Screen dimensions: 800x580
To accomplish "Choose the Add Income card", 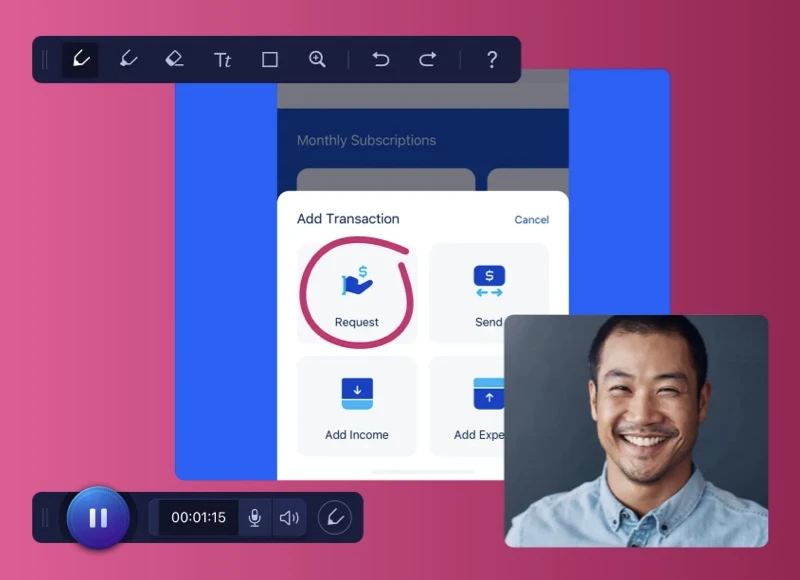I will (357, 406).
